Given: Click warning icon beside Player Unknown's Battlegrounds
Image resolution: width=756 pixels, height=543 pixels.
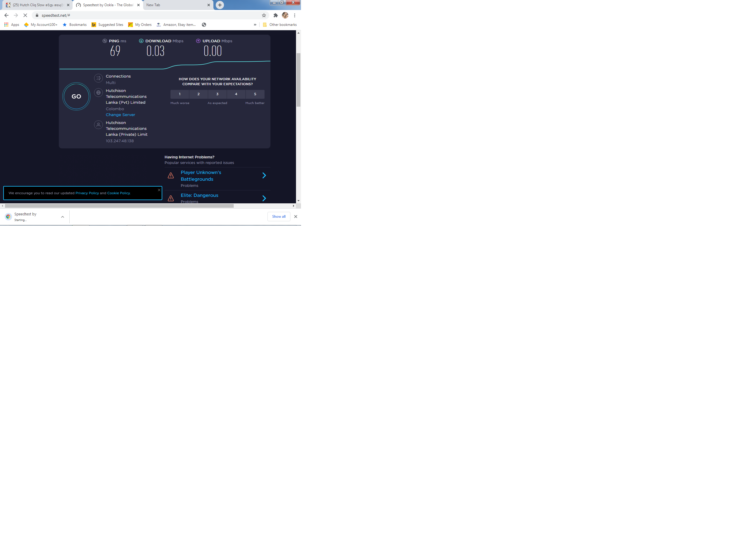Looking at the screenshot, I should (x=171, y=175).
